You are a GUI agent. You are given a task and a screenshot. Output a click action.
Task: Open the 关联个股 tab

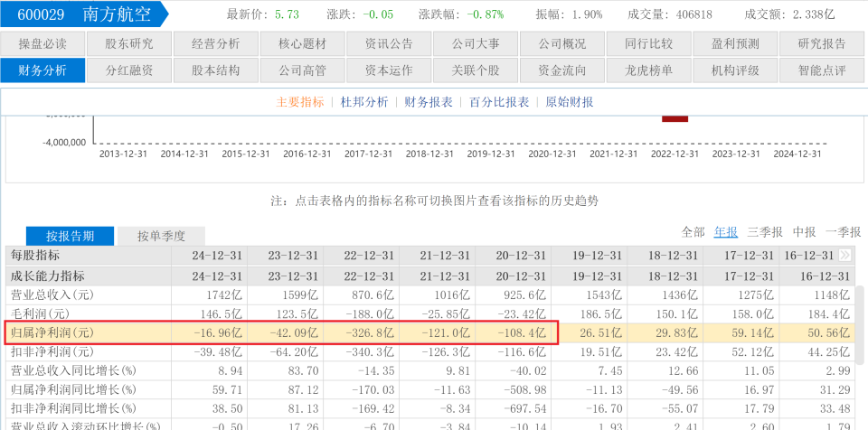(475, 70)
